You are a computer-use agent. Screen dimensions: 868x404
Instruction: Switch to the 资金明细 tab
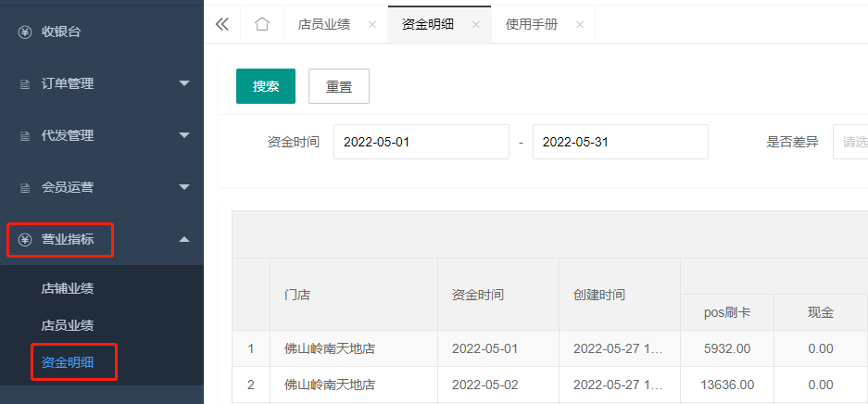428,24
